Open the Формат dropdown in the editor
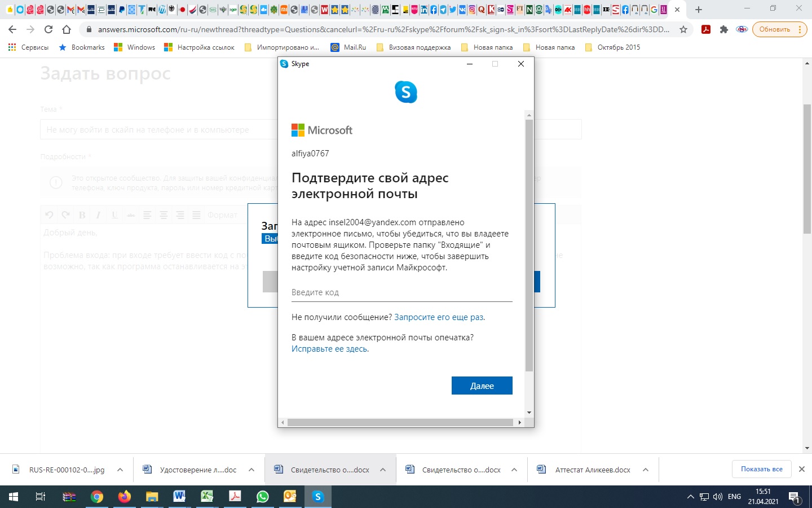 pos(222,215)
